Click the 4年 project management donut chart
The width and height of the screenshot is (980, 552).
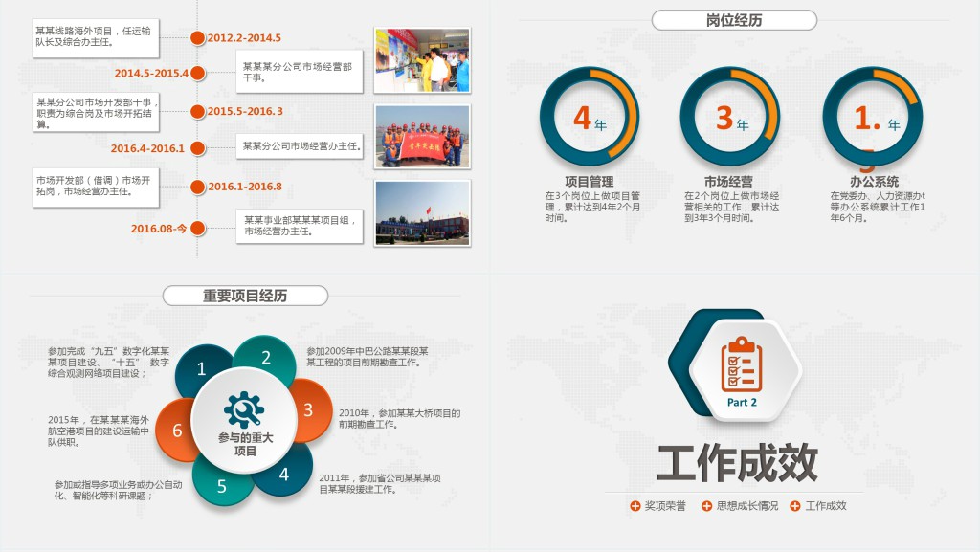589,118
